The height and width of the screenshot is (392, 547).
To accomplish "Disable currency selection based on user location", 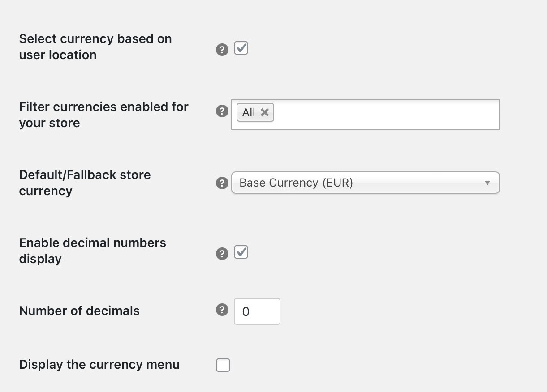I will 241,48.
